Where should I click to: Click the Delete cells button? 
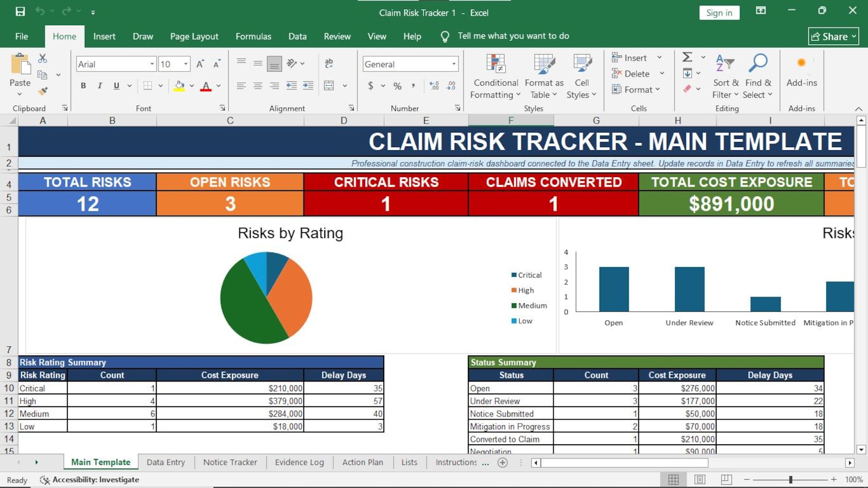click(631, 73)
